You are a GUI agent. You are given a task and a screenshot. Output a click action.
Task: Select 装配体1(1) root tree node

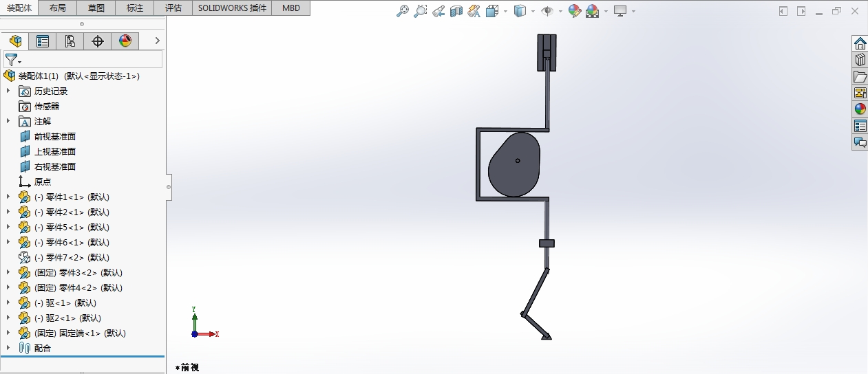(72, 76)
